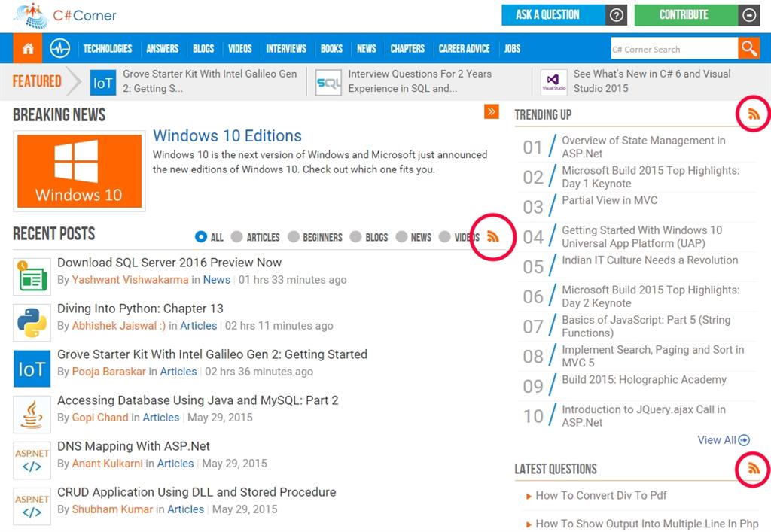This screenshot has height=532, width=771.
Task: Open featured Grove Starter Kit With Intel Galileo
Action: click(x=210, y=81)
